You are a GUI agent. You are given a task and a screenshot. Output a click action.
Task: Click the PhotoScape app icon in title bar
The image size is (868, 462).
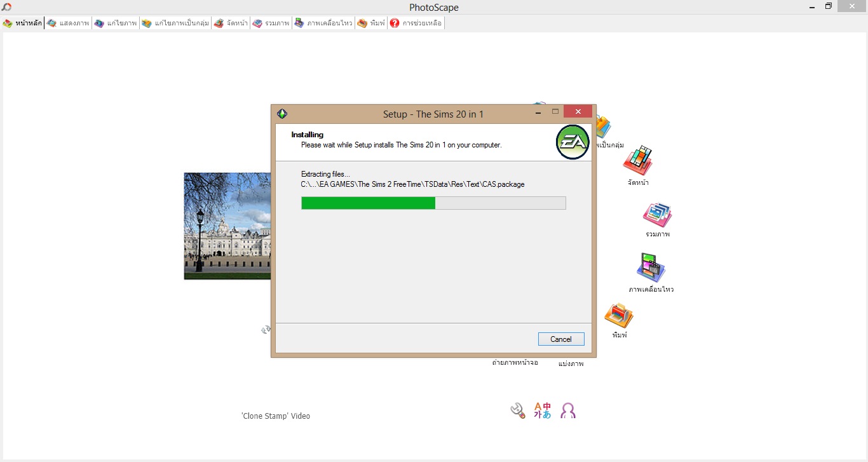click(7, 6)
